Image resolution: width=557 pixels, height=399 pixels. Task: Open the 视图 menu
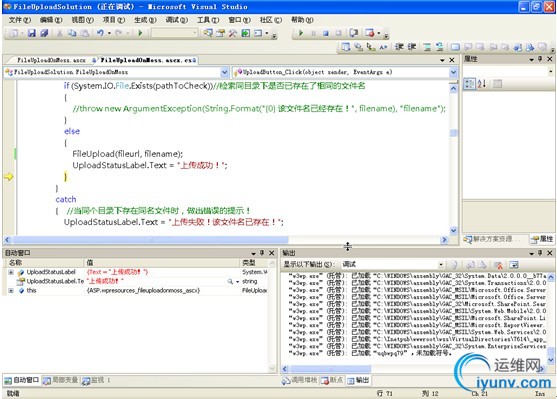pyautogui.click(x=82, y=20)
